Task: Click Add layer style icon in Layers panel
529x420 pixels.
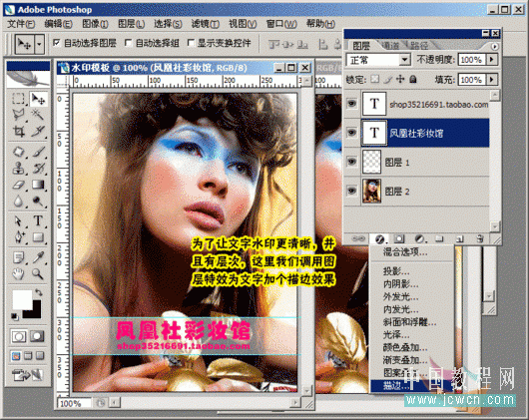Action: coord(379,239)
